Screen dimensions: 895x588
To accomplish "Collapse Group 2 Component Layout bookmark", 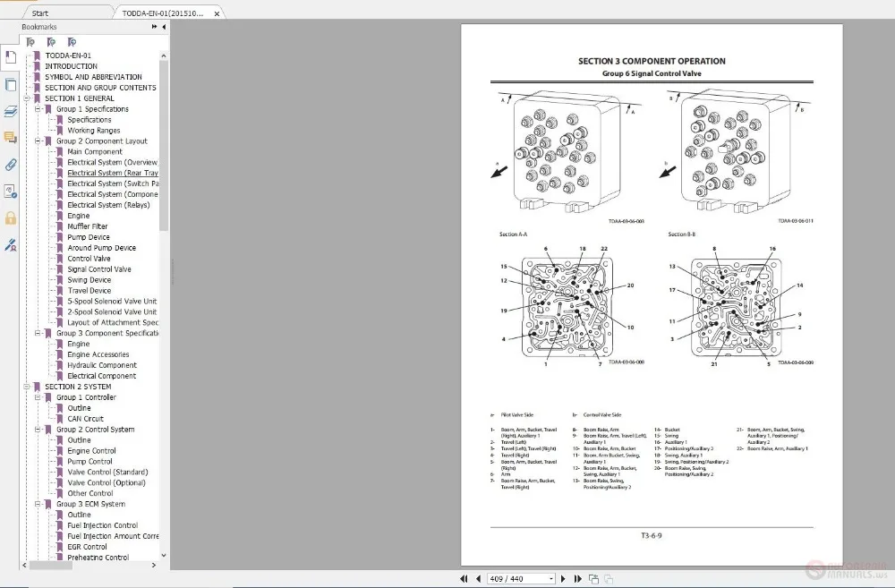I will [38, 141].
